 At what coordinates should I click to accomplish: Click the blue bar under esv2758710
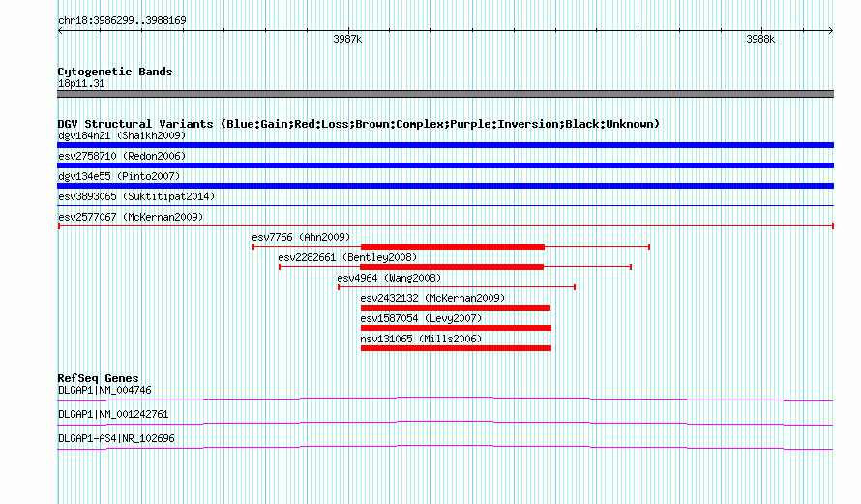(445, 165)
